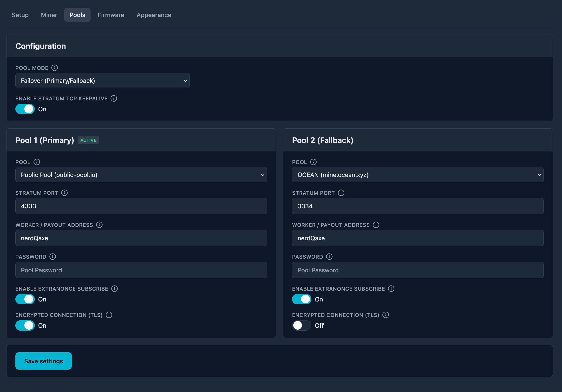562x392 pixels.
Task: Turn off Extranonce Subscribe for Pool 1
Action: click(x=25, y=299)
